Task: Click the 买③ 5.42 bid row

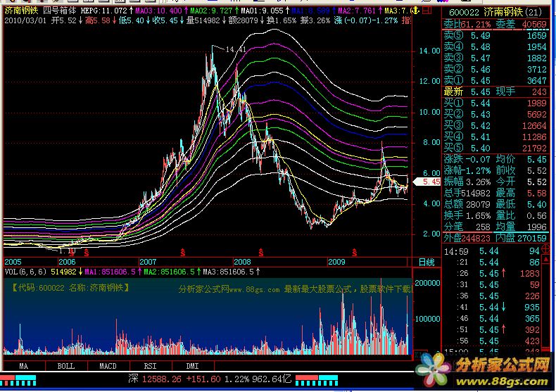Action: (495, 126)
